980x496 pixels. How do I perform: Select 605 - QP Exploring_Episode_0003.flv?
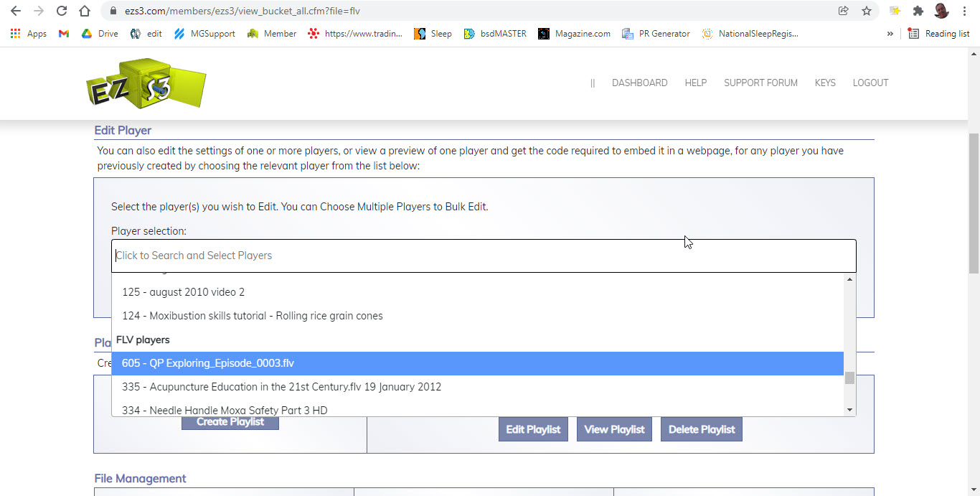(x=477, y=363)
